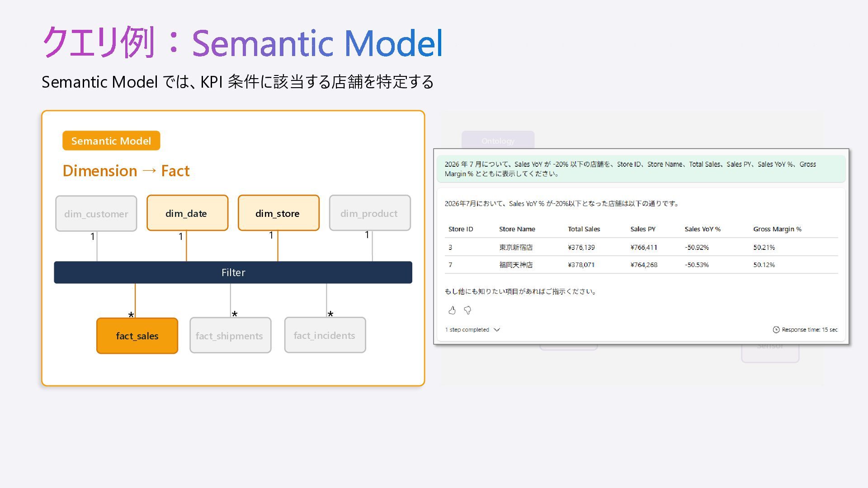The height and width of the screenshot is (488, 868).
Task: Click YoY value -50.53%
Action: (x=697, y=265)
